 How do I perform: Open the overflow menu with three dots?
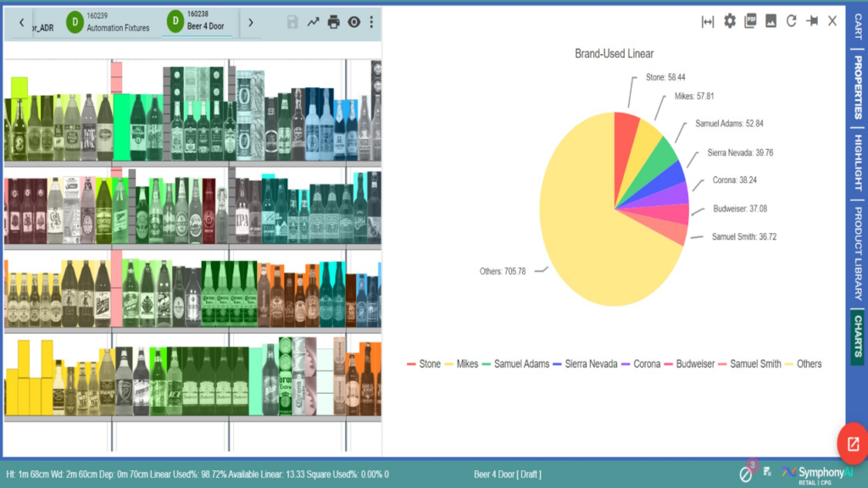point(371,23)
